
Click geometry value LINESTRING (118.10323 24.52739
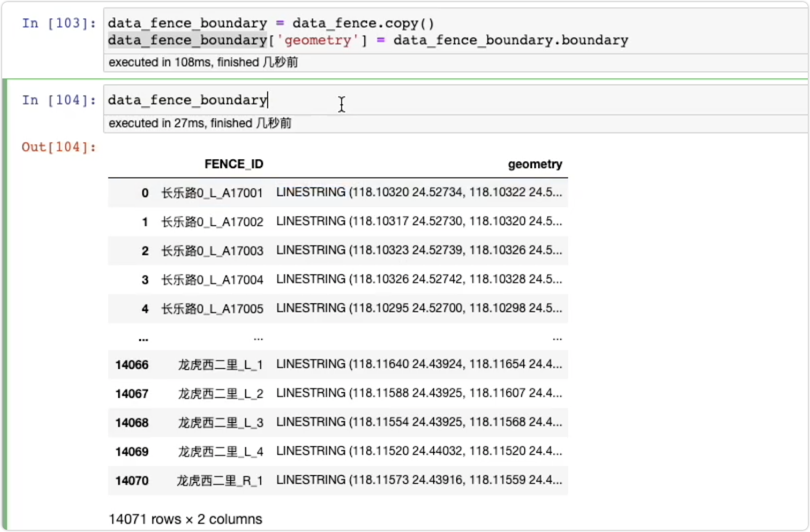(419, 250)
